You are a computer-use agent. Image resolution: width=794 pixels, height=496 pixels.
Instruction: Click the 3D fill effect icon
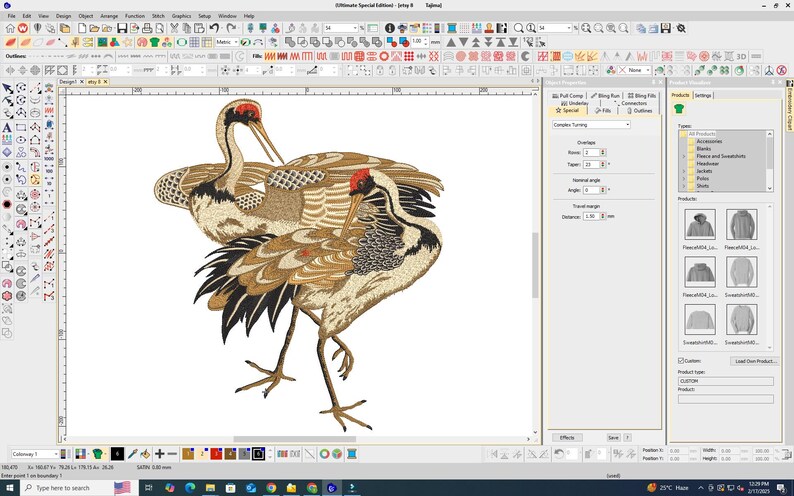click(x=741, y=56)
